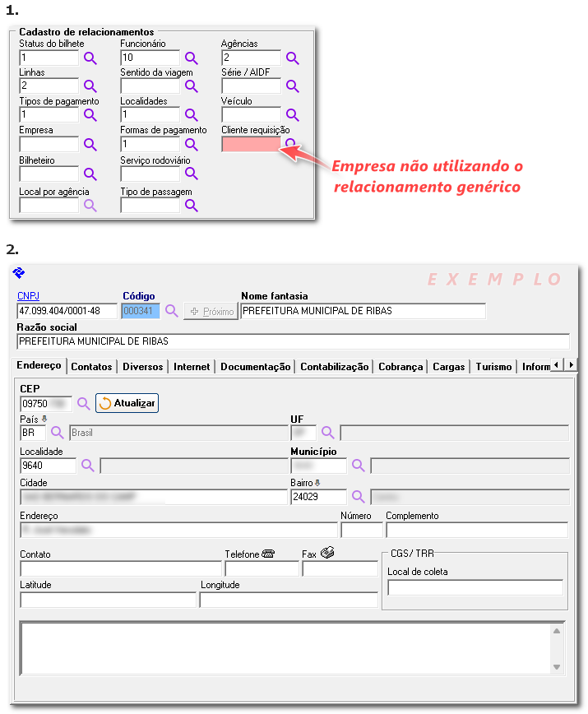Open the Contatos tab

click(91, 367)
